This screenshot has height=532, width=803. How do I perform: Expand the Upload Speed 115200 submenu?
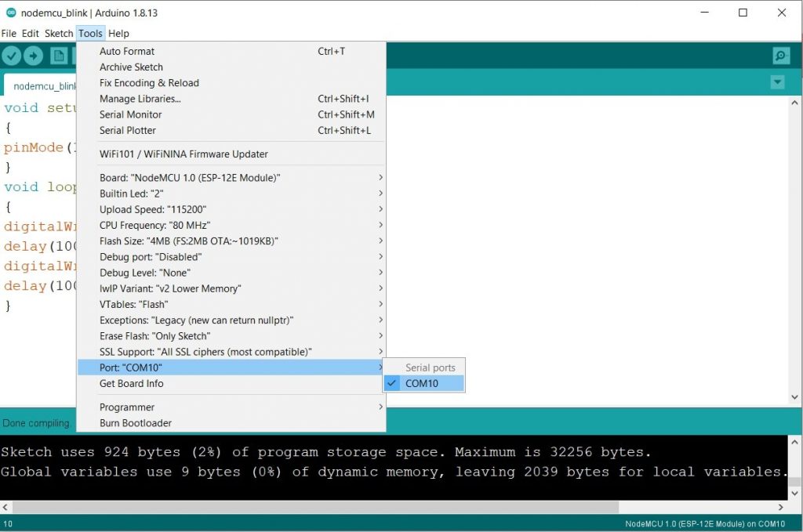[x=231, y=209]
